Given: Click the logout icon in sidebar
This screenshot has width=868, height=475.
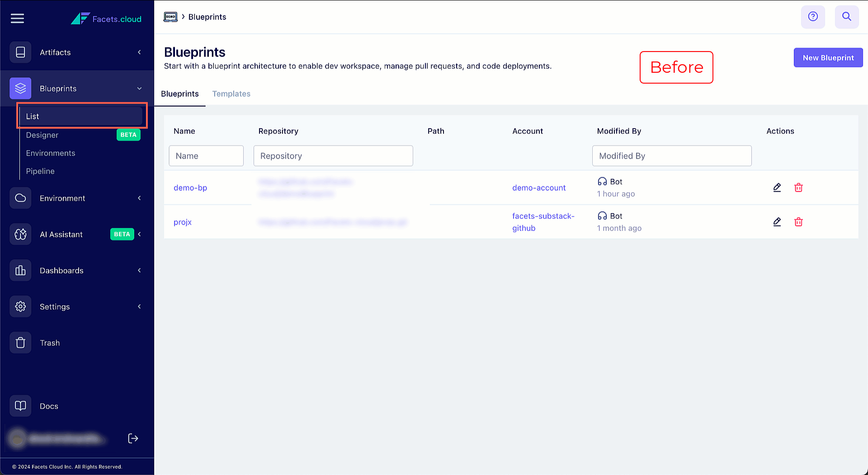Looking at the screenshot, I should (133, 438).
